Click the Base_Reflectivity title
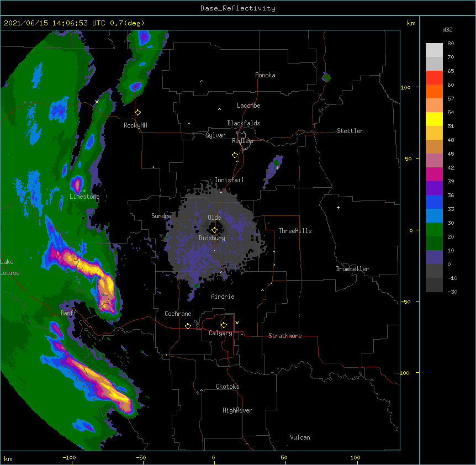Screen dimensions: 476x465 click(x=238, y=8)
